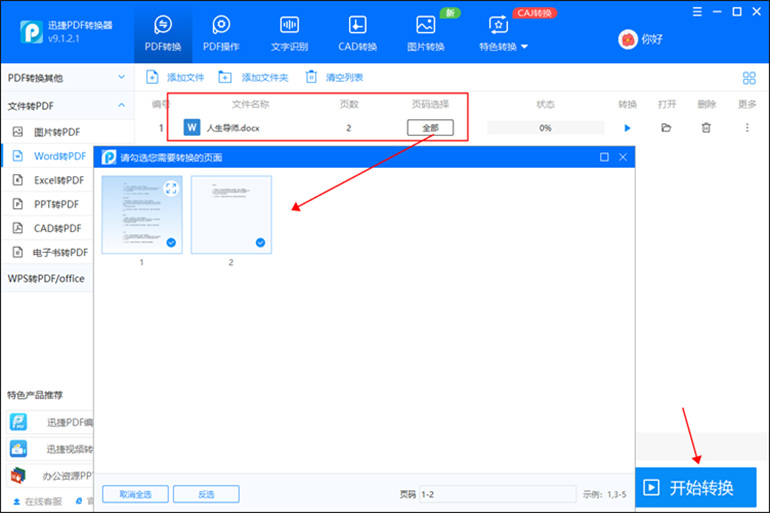
Task: Delete the file with trash icon
Action: tap(706, 128)
